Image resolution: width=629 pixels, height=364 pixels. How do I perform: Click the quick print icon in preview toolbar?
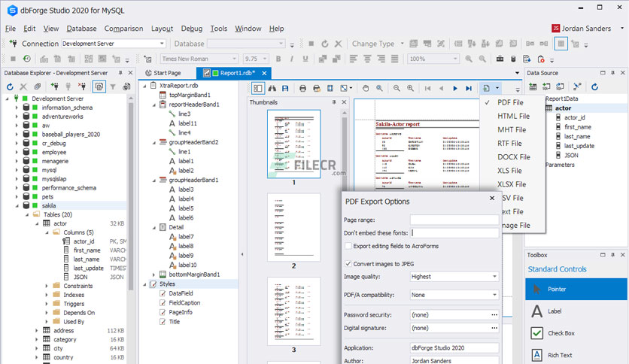point(317,88)
